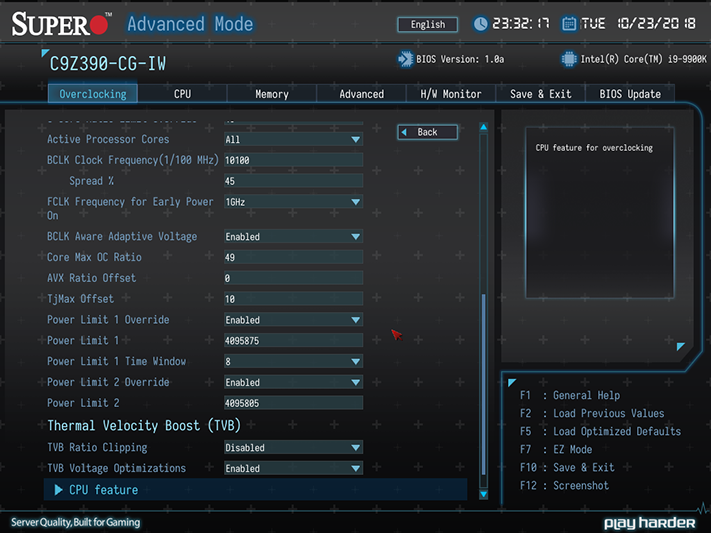
Task: Open the English language selector
Action: pos(428,24)
